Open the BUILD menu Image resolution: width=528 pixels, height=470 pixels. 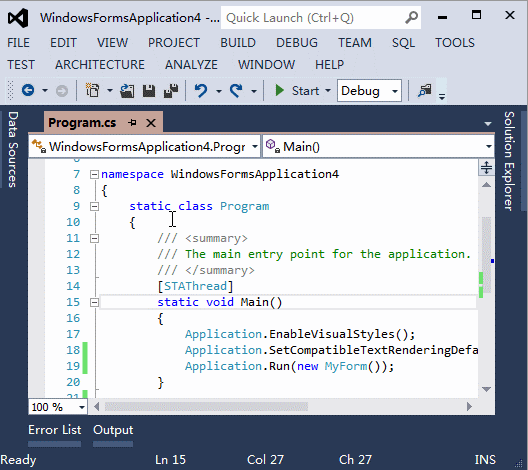[238, 43]
